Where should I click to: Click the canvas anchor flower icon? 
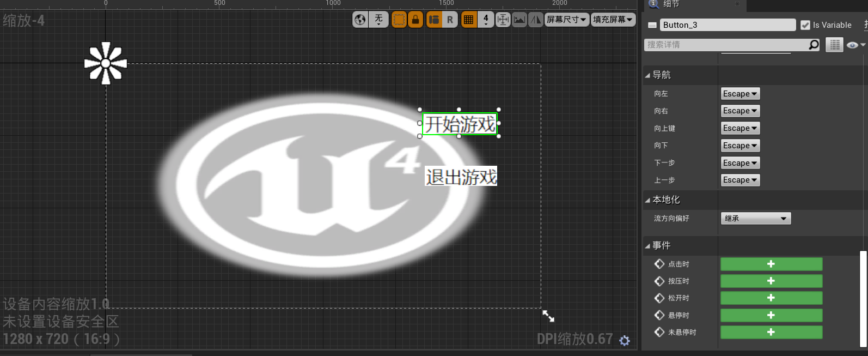point(106,63)
